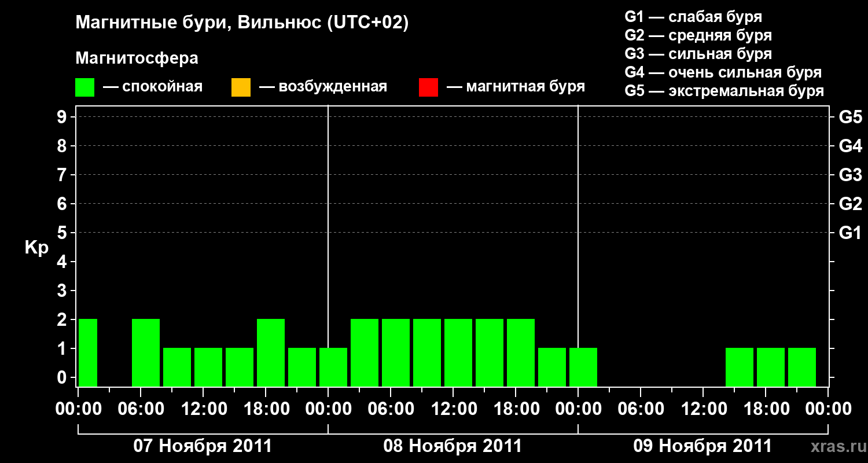868x463 pixels.
Task: Click the '— магнитная буря' legend label
Action: click(516, 87)
